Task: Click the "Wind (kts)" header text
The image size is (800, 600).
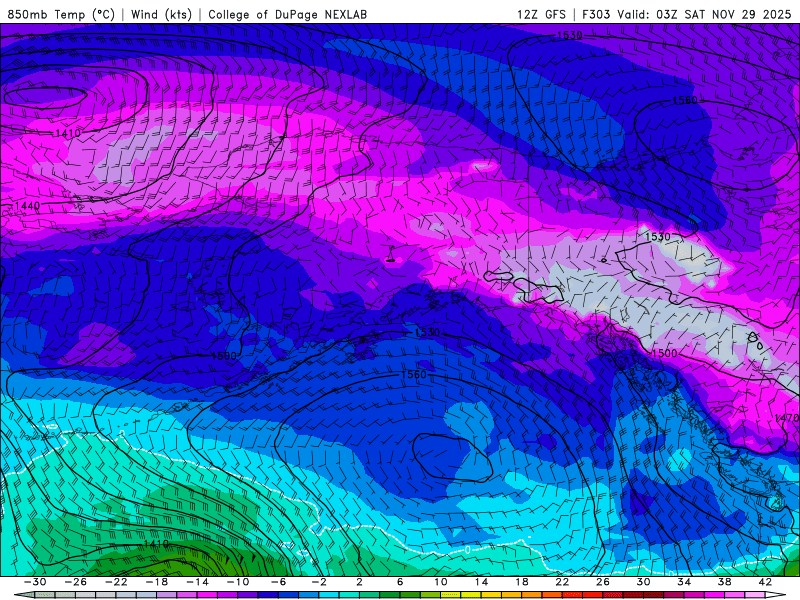Action: point(161,14)
